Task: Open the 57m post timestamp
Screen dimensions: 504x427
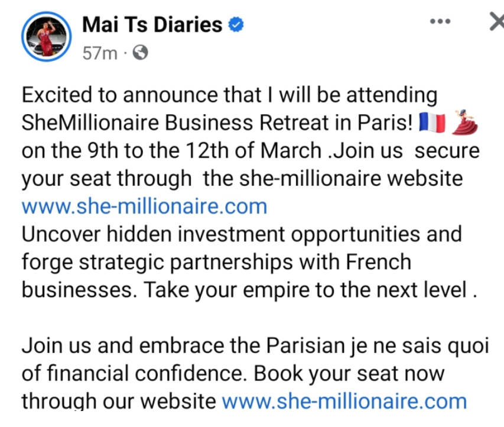Action: (100, 53)
